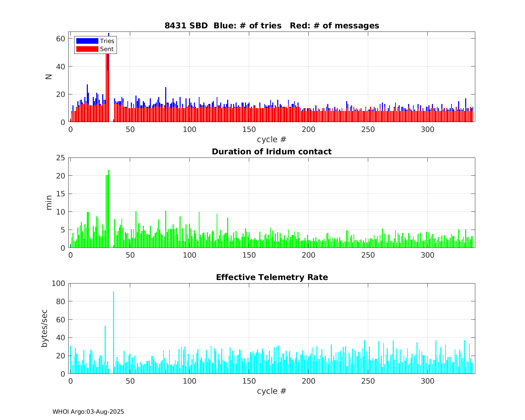Image resolution: width=525 pixels, height=420 pixels.
Task: Select the 'Tries' legend label text
Action: [107, 41]
